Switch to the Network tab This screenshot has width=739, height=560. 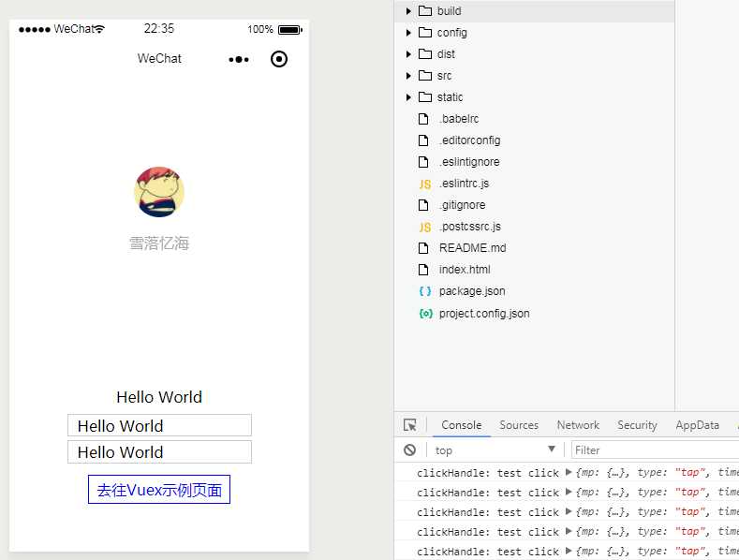(578, 425)
